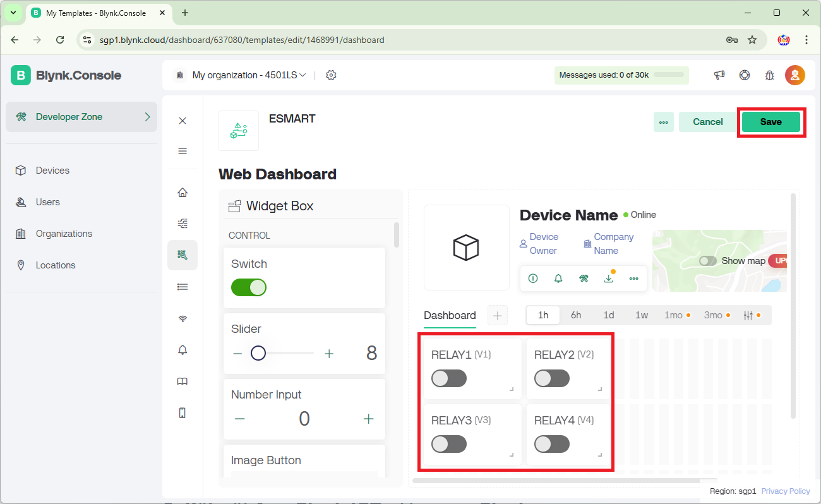This screenshot has width=821, height=504.
Task: Click the plus on Number Input widget
Action: tap(369, 419)
